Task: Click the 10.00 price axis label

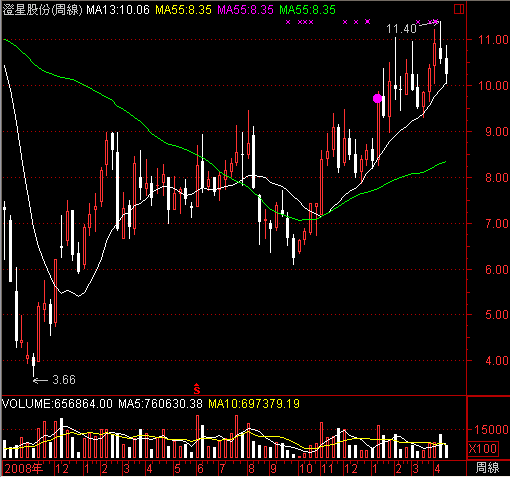Action: (x=493, y=86)
